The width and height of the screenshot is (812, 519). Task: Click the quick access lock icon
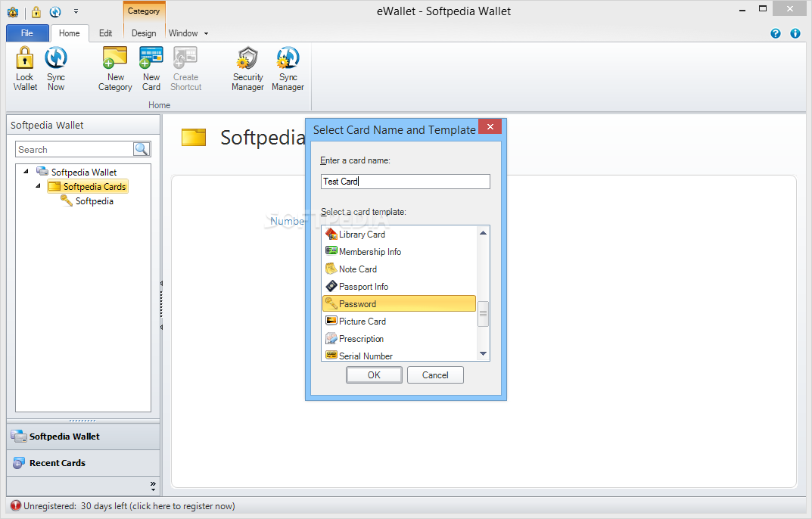coord(36,11)
